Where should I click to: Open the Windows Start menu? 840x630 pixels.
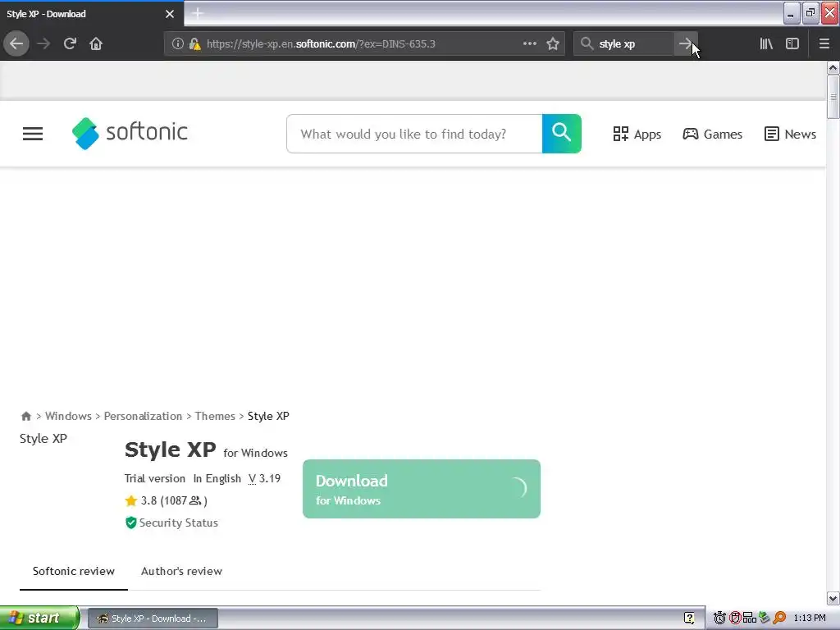point(39,618)
